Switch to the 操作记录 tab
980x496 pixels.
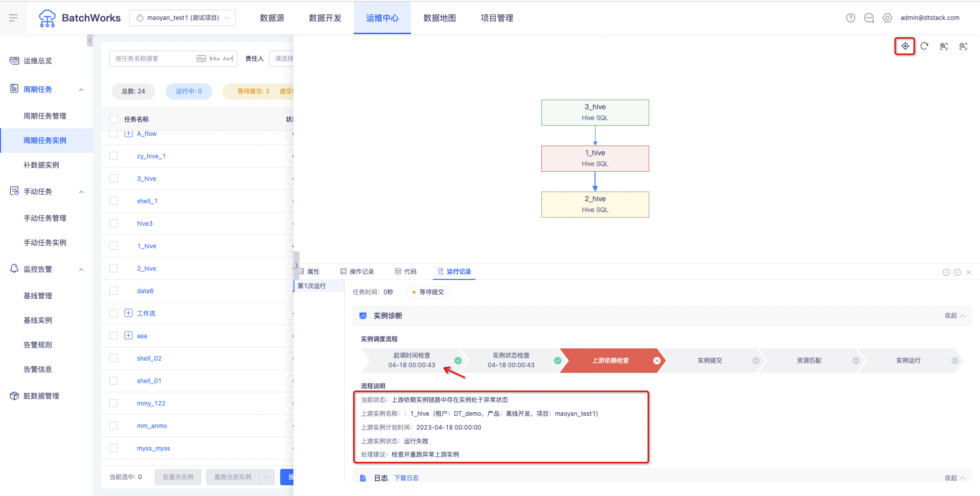(357, 272)
